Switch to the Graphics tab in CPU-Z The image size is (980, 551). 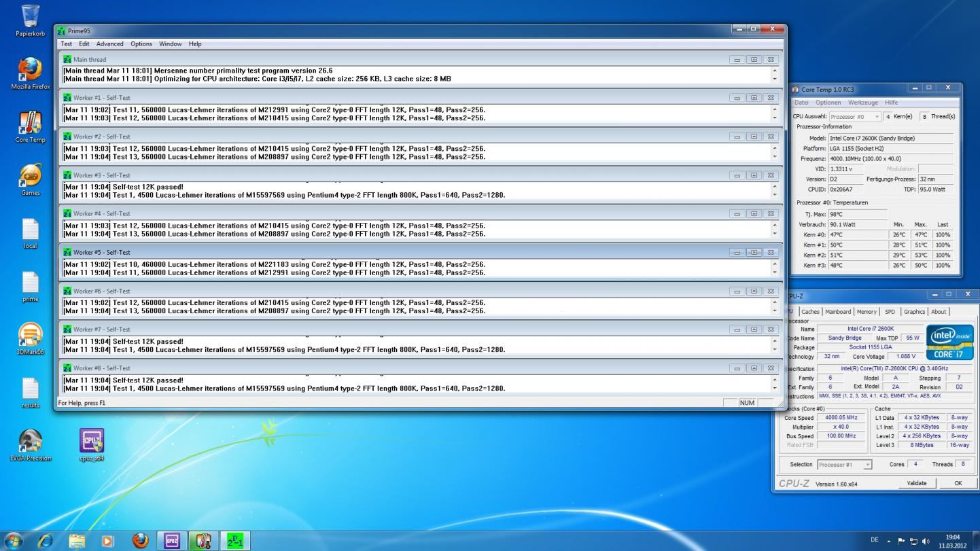(x=914, y=312)
